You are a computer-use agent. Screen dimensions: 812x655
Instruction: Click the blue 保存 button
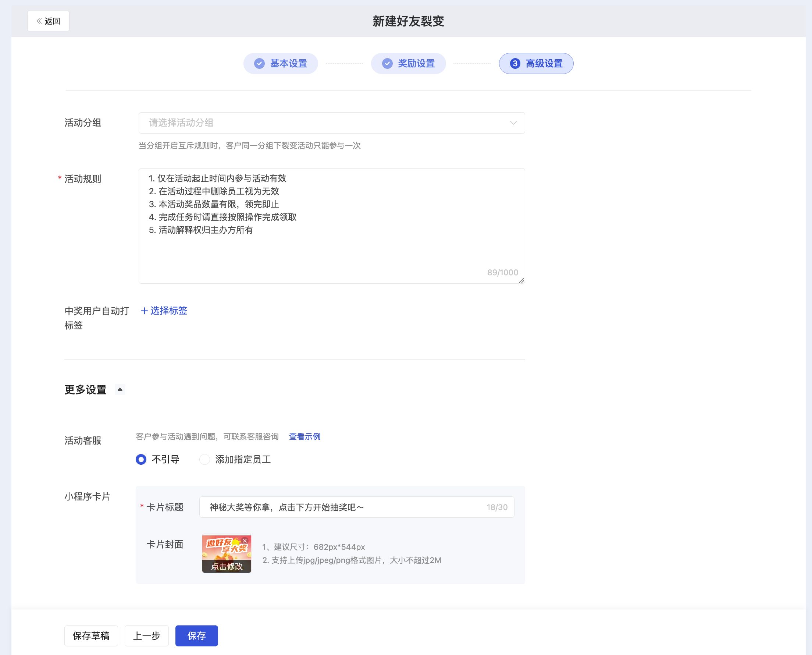(197, 636)
